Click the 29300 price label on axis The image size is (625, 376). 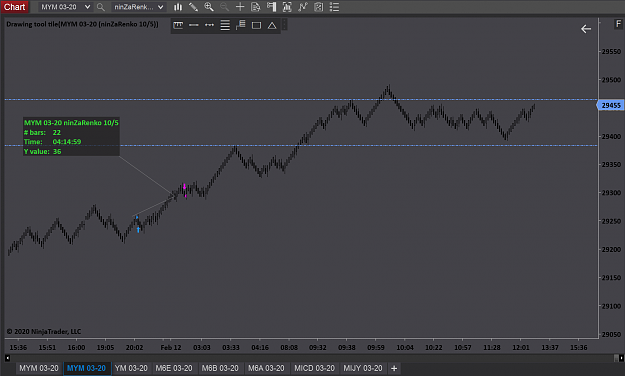click(611, 193)
